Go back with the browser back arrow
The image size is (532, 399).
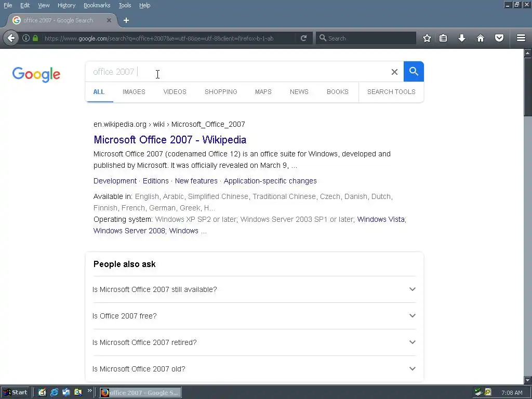(11, 38)
